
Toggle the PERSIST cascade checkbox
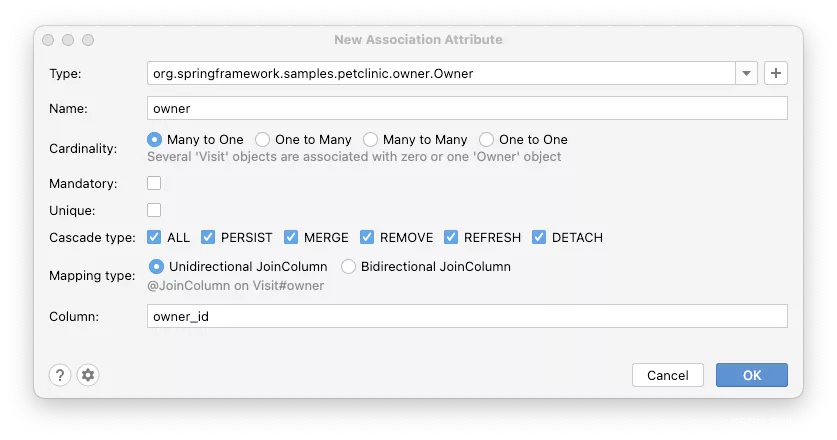coord(208,238)
